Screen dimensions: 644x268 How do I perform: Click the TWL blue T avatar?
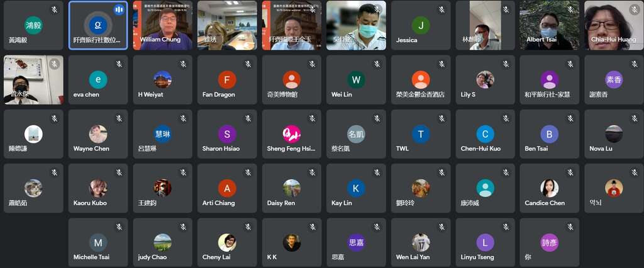click(x=421, y=134)
